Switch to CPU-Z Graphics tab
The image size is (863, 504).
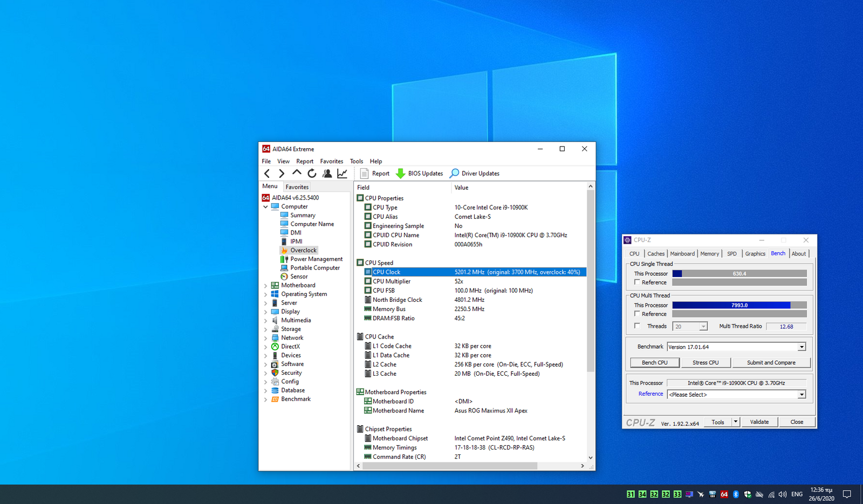pyautogui.click(x=755, y=254)
